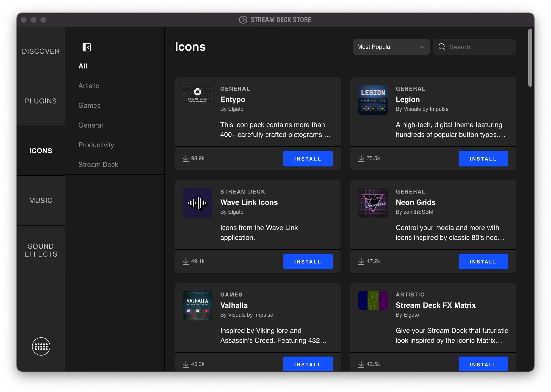Open the Legion title link
This screenshot has width=551, height=392.
(x=408, y=99)
